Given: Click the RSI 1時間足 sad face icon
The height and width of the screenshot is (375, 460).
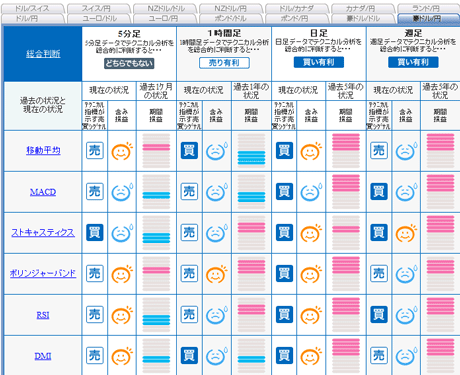Looking at the screenshot, I should [x=217, y=315].
